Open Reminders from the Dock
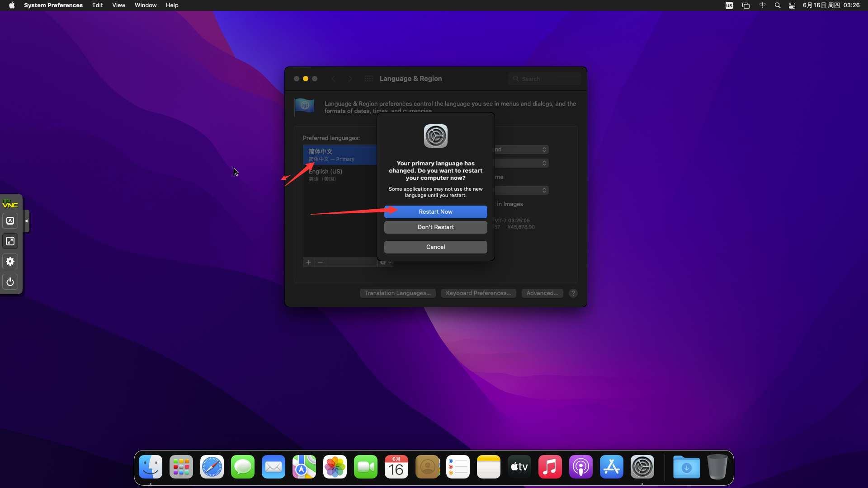This screenshot has width=868, height=488. [x=458, y=467]
